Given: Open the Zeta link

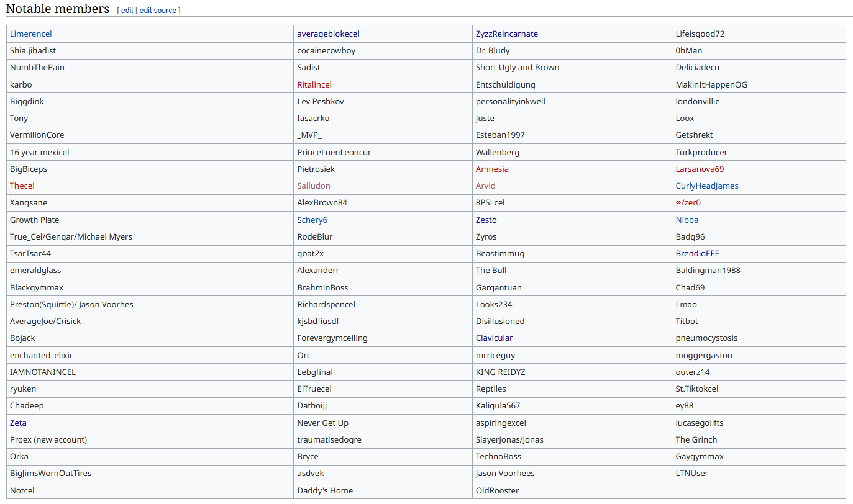Looking at the screenshot, I should [18, 423].
